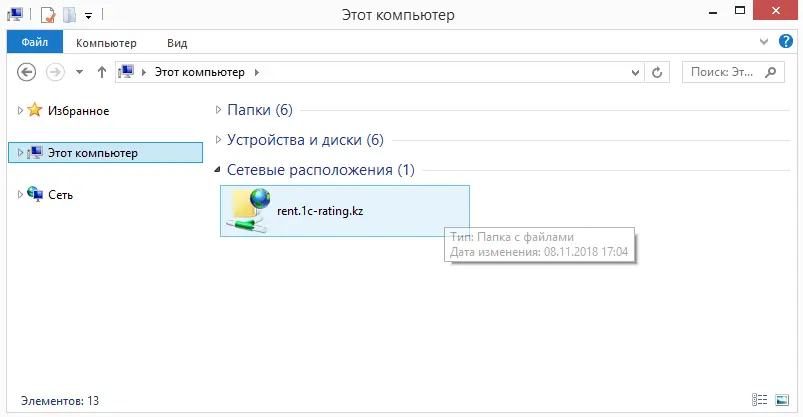Screen dimensions: 803x417
Task: Select Избранное in the navigation pane
Action: [x=78, y=111]
